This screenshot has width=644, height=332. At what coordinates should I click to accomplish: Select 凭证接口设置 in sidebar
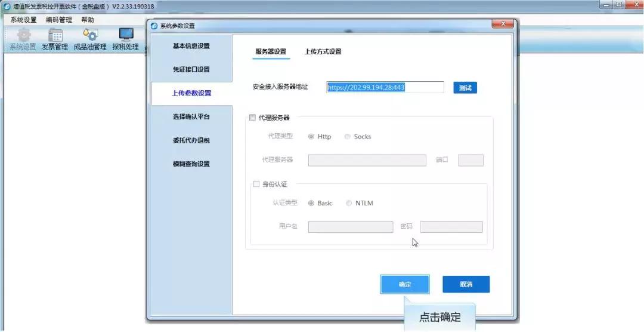coord(191,69)
